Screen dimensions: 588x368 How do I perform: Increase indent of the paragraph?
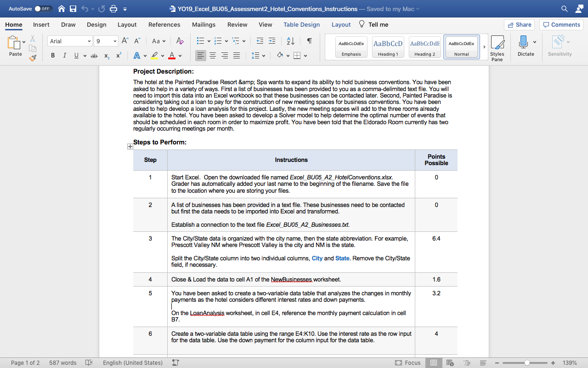tap(272, 41)
